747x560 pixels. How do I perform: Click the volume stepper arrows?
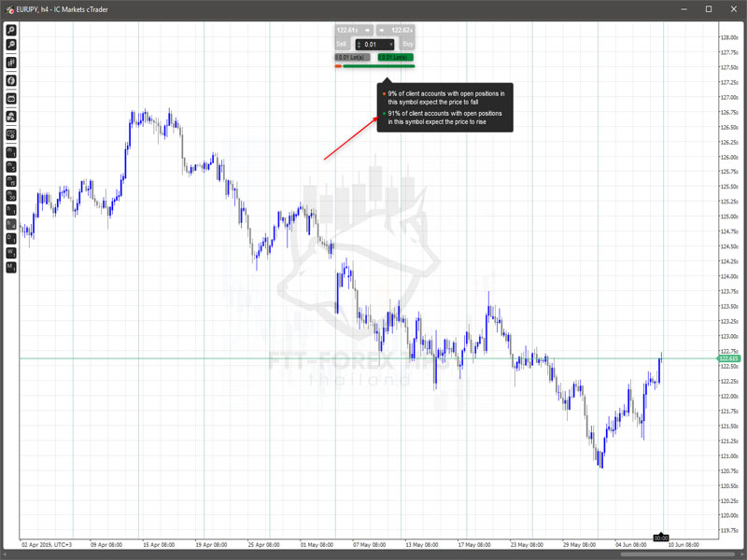359,45
